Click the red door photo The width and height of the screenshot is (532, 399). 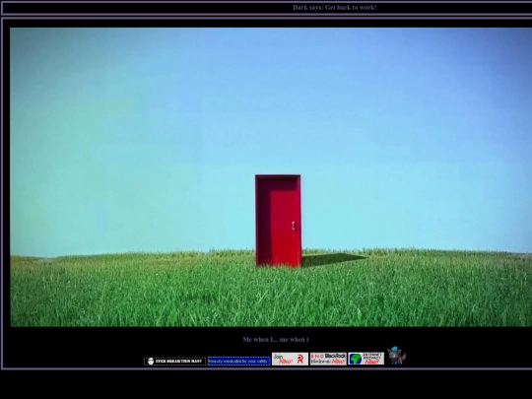click(x=271, y=177)
